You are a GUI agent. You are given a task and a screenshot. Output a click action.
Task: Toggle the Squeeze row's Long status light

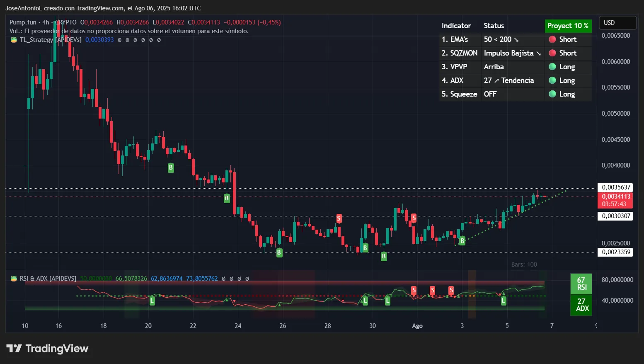(x=552, y=94)
